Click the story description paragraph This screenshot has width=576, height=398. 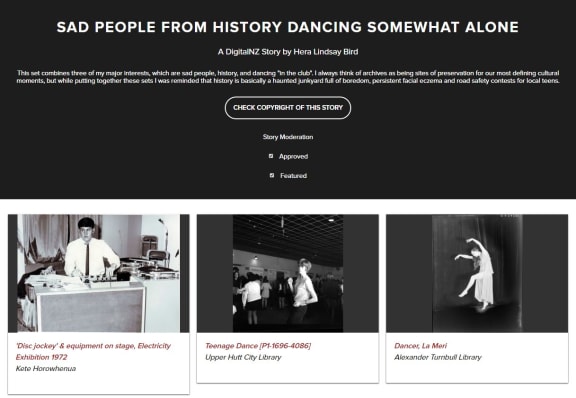click(288, 77)
